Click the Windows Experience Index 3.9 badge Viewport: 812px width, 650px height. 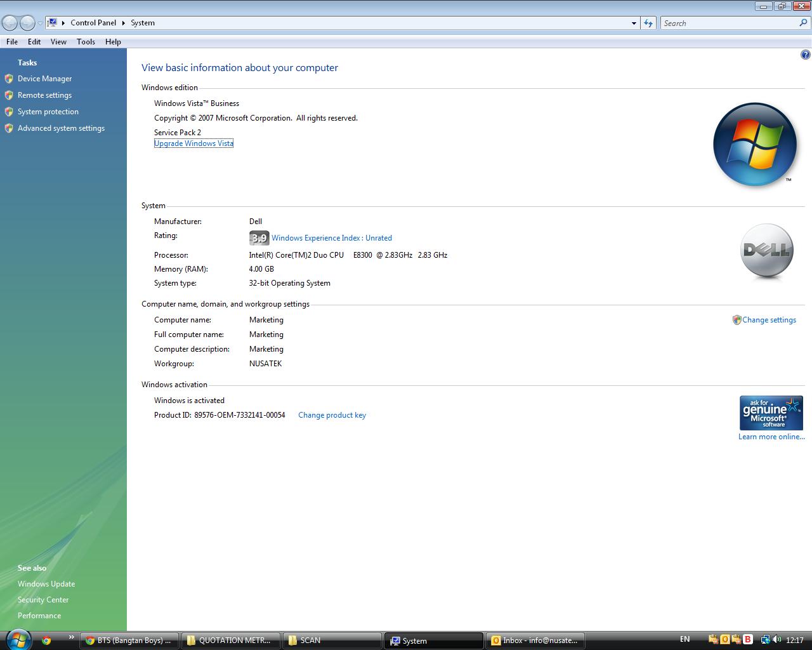coord(259,238)
